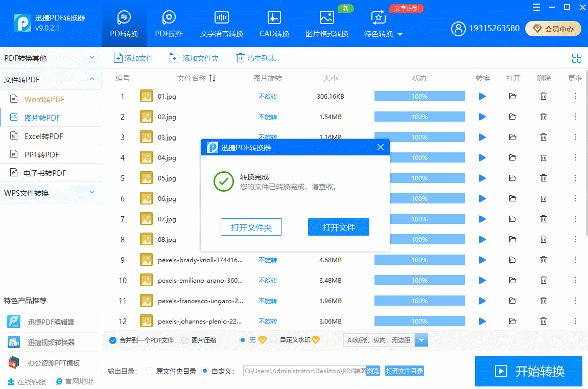The width and height of the screenshot is (588, 389).
Task: Click 01.jpg progress bar
Action: pyautogui.click(x=419, y=97)
